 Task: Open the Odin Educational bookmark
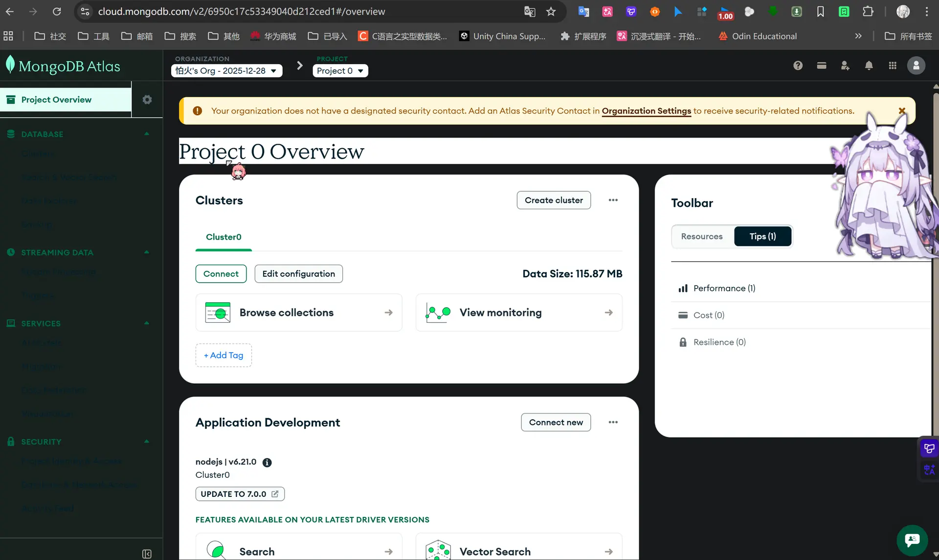pos(758,36)
